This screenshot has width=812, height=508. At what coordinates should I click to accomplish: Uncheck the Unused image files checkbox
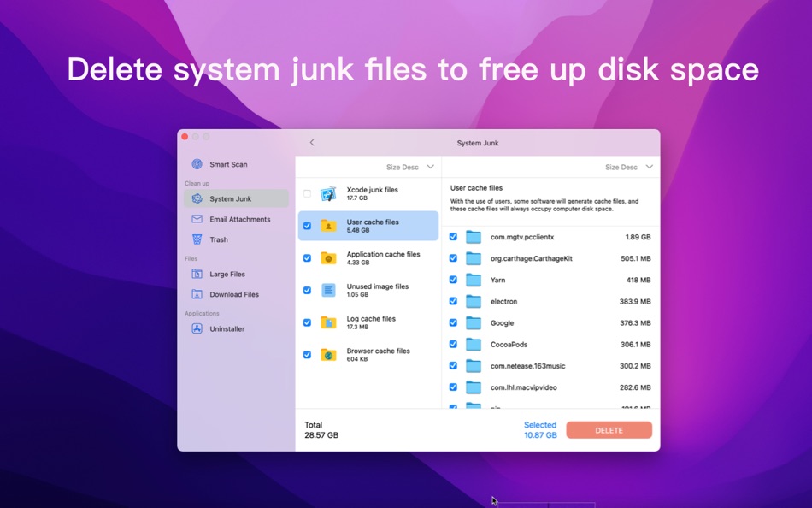(307, 290)
